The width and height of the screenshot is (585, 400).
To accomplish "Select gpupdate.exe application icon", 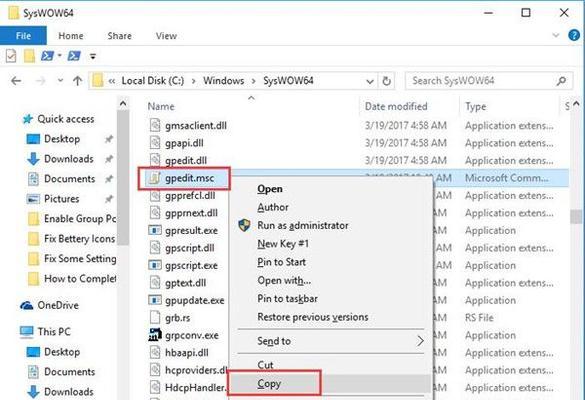I will (155, 300).
